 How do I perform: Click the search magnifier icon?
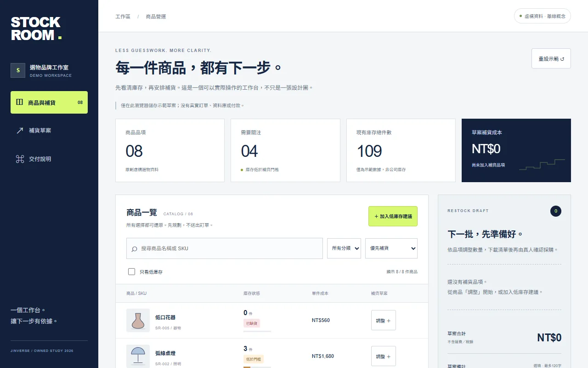click(134, 249)
